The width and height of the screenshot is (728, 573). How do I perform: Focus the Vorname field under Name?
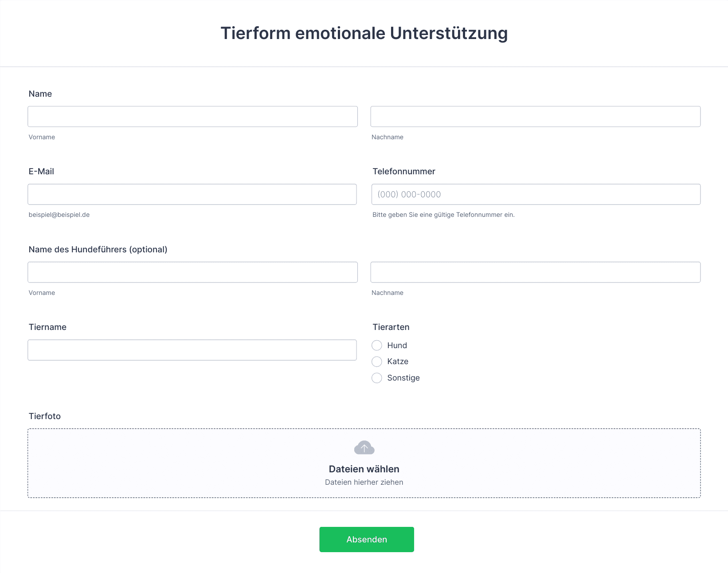192,117
